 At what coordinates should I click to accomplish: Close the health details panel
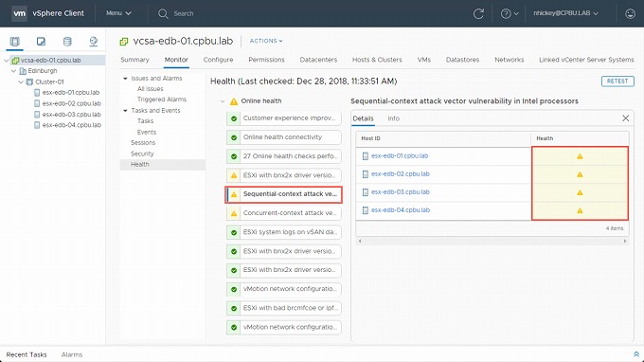(x=625, y=118)
